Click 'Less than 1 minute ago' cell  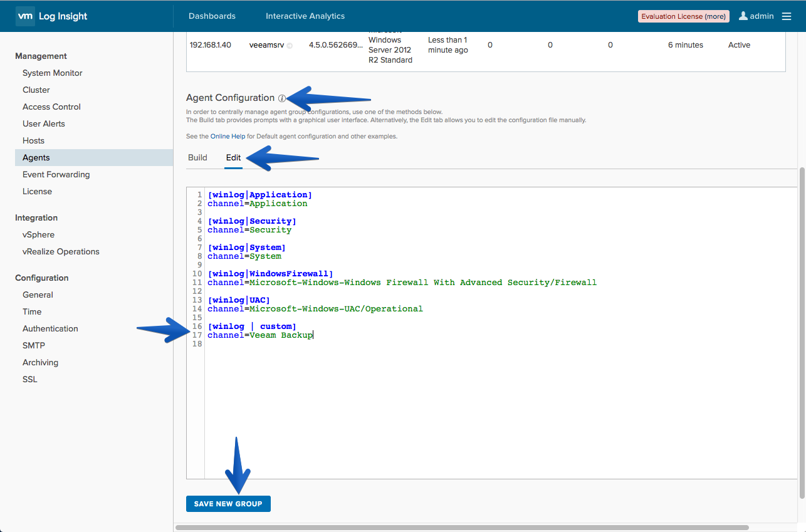448,45
